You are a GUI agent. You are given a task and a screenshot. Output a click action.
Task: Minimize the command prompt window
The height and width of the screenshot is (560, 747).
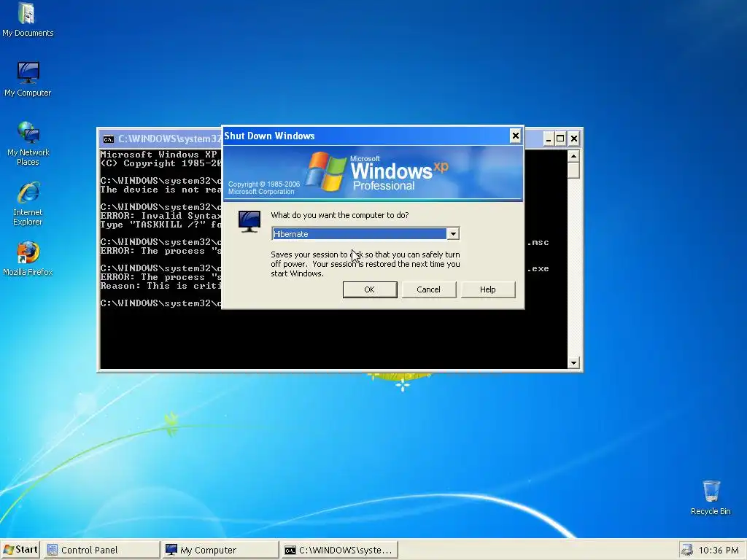pyautogui.click(x=549, y=139)
